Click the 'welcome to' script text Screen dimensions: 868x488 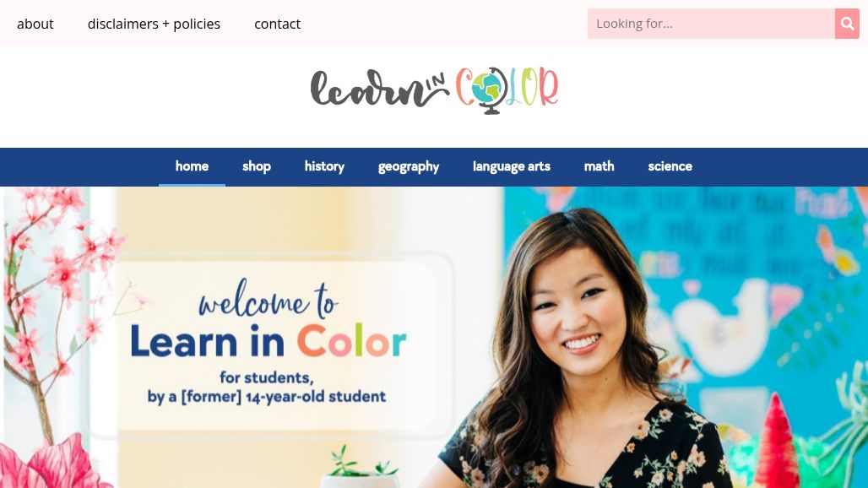(x=268, y=300)
